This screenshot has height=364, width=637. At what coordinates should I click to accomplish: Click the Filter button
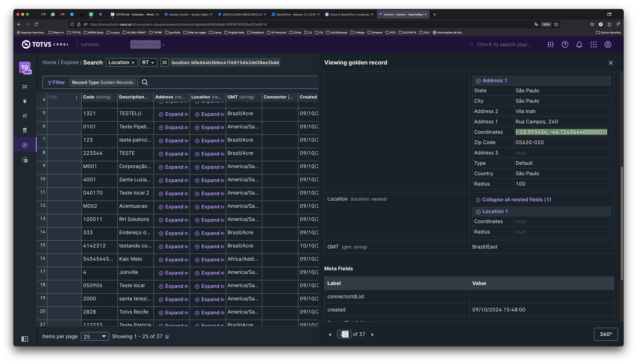pos(57,82)
